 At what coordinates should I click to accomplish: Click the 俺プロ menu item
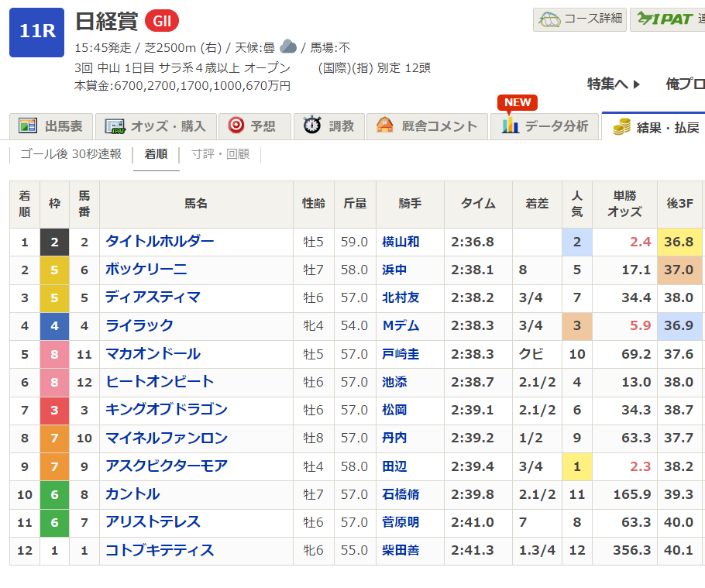tap(685, 84)
